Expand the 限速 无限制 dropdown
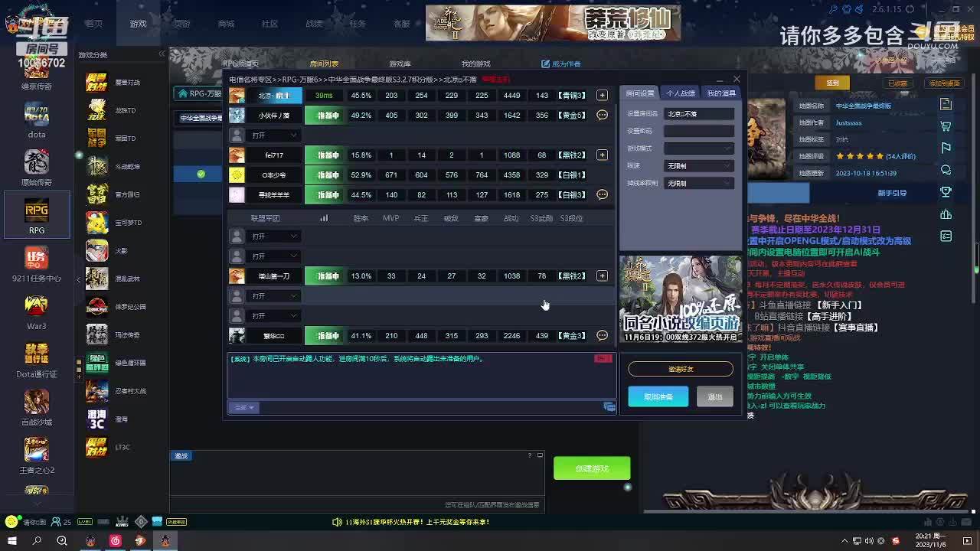 click(x=699, y=166)
